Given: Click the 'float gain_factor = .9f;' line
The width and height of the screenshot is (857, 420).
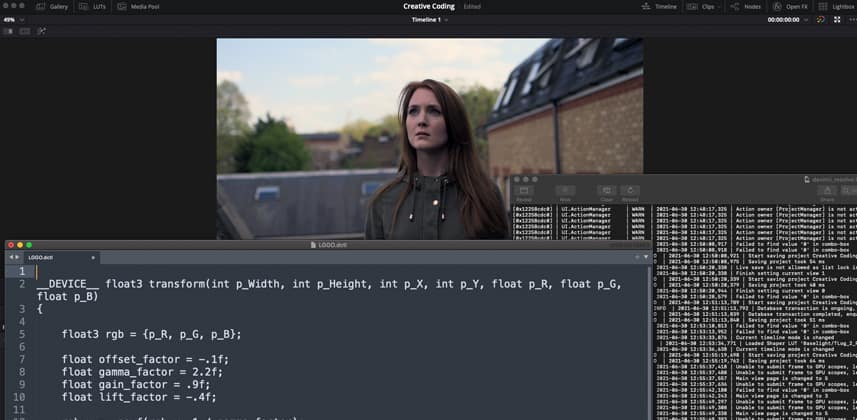Looking at the screenshot, I should (136, 384).
